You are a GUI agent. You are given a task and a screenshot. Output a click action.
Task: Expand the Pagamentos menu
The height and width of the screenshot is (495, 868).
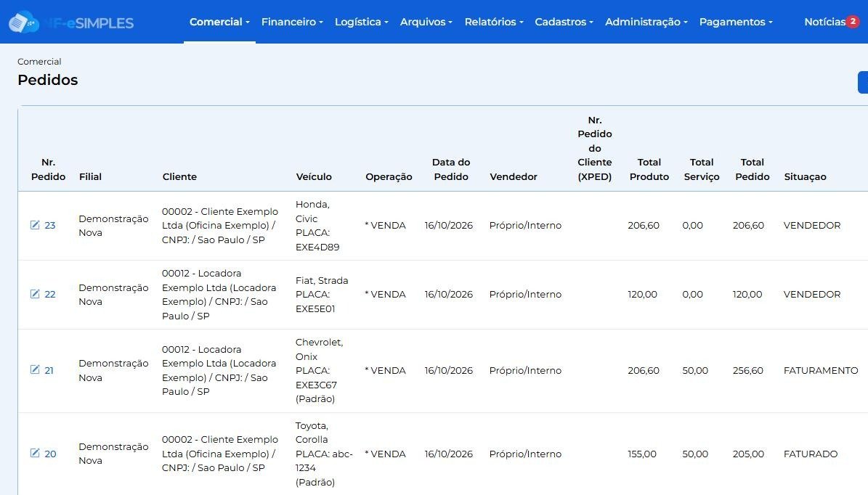pos(736,22)
